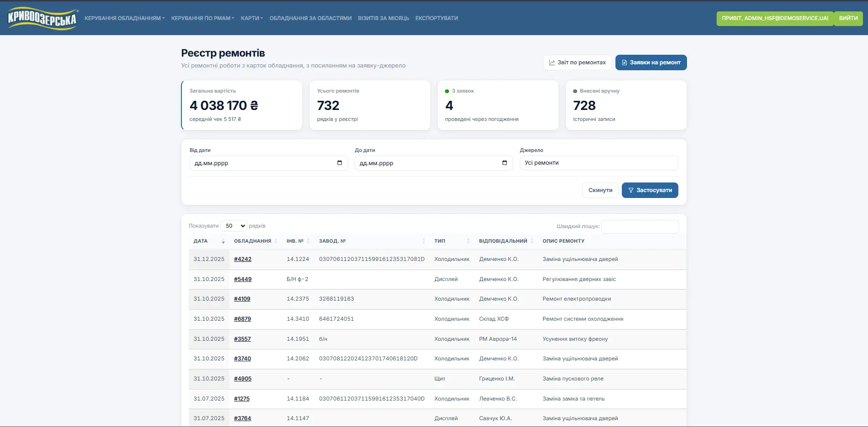The width and height of the screenshot is (868, 427).
Task: Open Заявки на ремонт page
Action: (651, 62)
